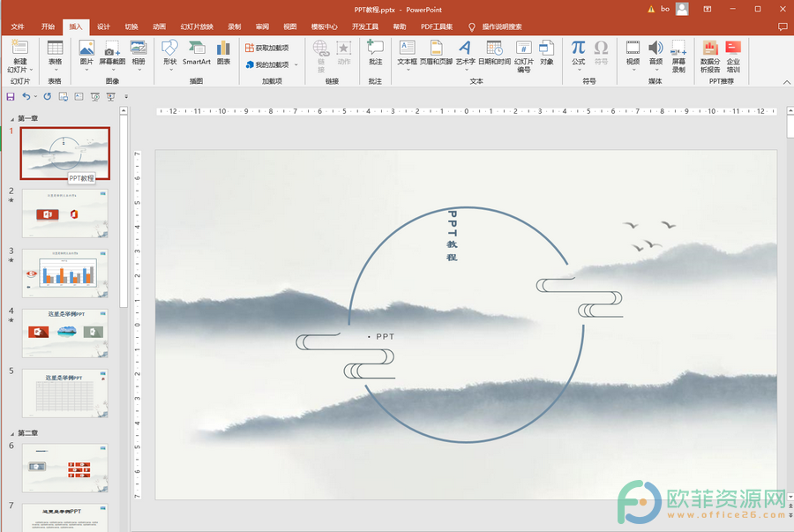794x532 pixels.
Task: Select slide 2 thumbnail
Action: click(64, 214)
